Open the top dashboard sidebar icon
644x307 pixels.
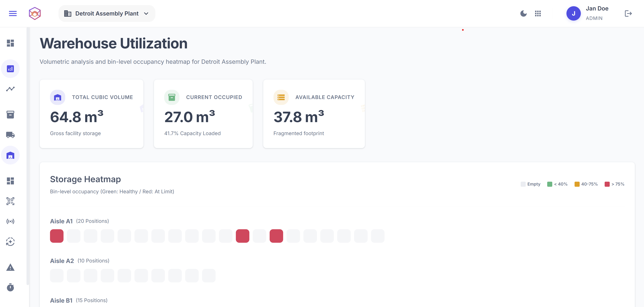pos(10,43)
